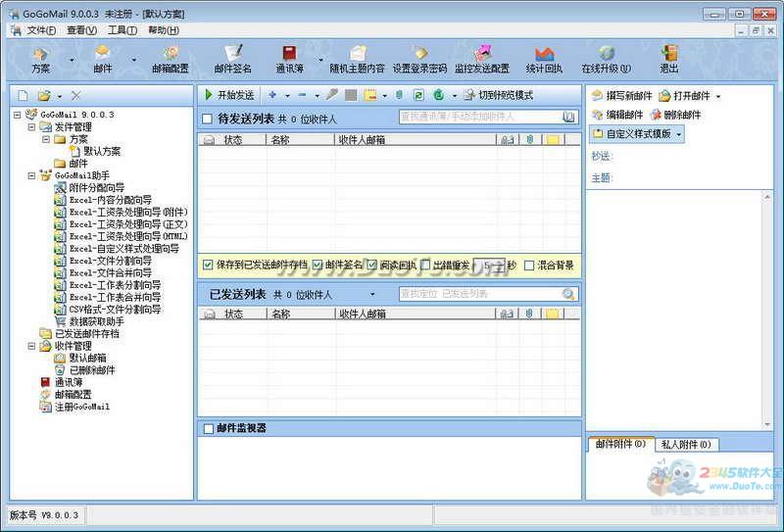
Task: Click 撰写新邮件 button
Action: (x=621, y=95)
